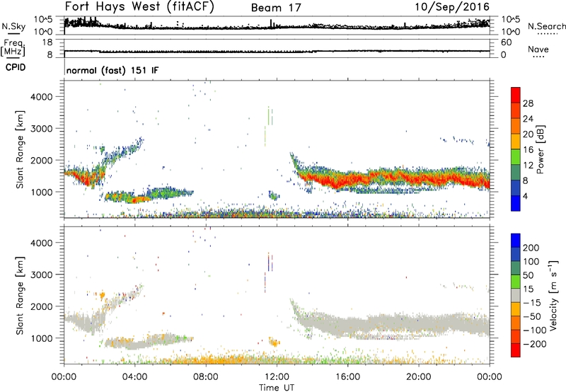Select the "CPID" row label
The image size is (566, 392).
16,67
